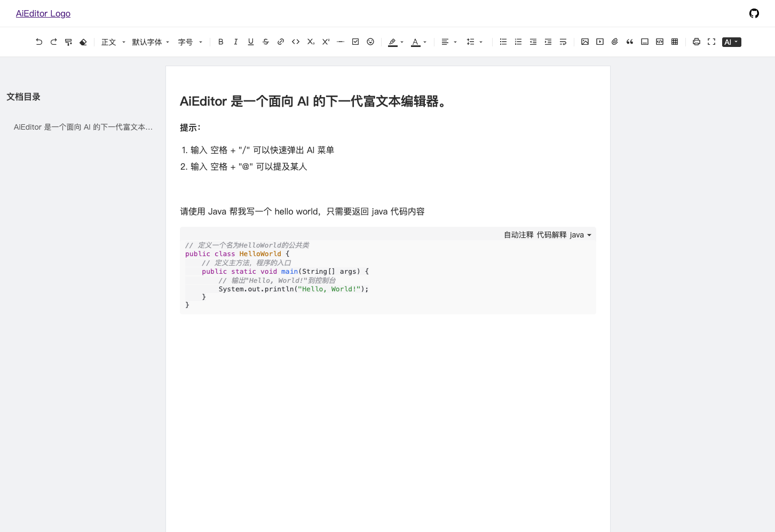Toggle italic formatting
Viewport: 775px width, 532px height.
235,42
